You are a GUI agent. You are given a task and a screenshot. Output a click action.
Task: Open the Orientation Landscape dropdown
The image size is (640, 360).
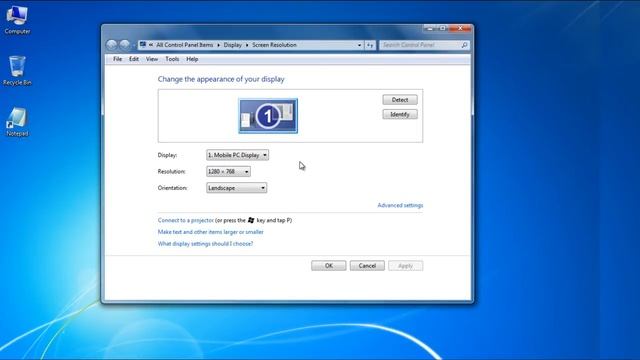[x=236, y=188]
